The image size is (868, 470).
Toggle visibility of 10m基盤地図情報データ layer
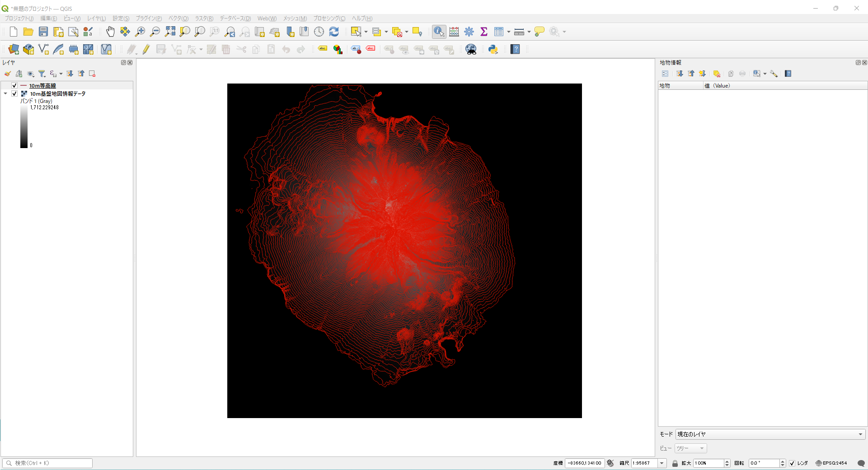click(14, 94)
